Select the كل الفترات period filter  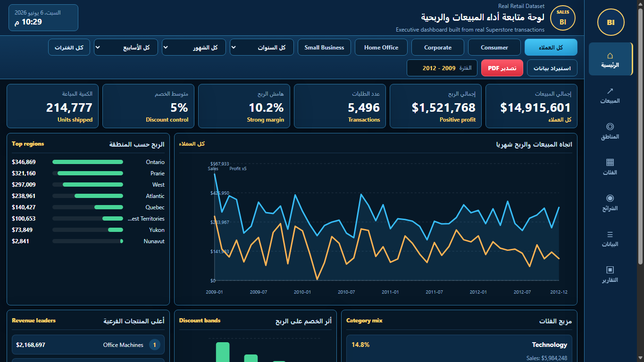coord(69,47)
